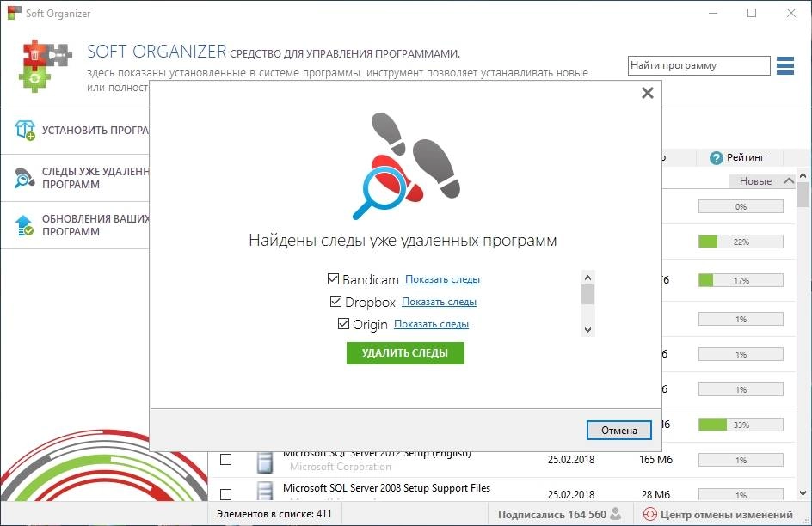Image resolution: width=812 pixels, height=526 pixels.
Task: Click 28 Мб size cell
Action: coord(655,494)
